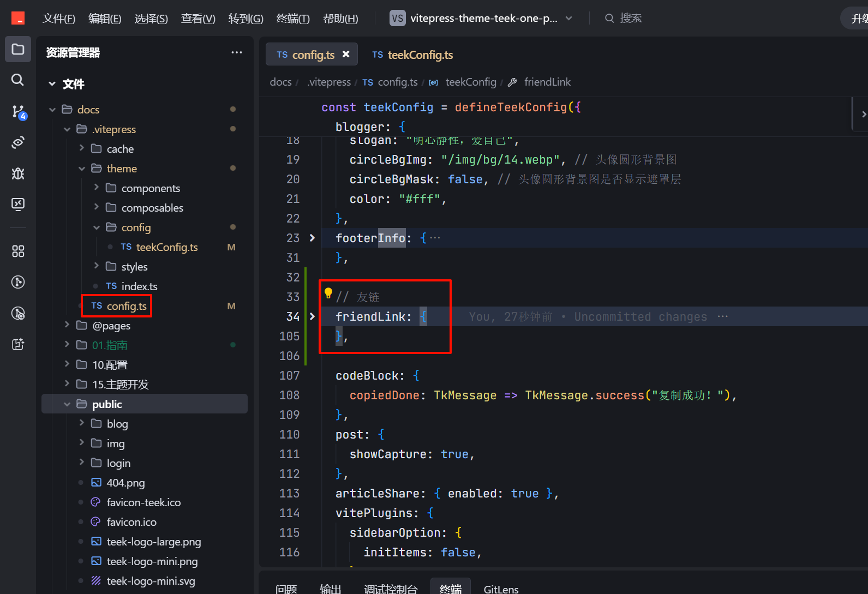This screenshot has height=594, width=868.
Task: Open the 404.png image file
Action: click(x=125, y=483)
